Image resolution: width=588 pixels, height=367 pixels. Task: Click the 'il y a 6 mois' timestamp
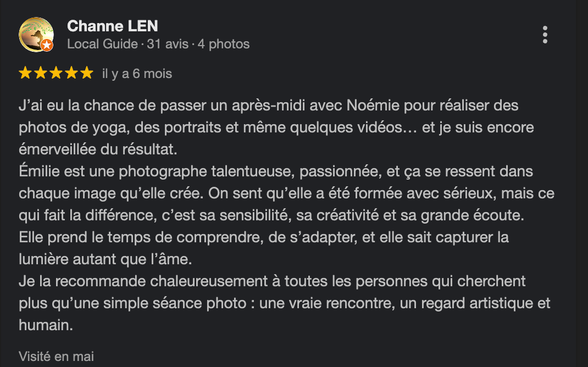(137, 74)
